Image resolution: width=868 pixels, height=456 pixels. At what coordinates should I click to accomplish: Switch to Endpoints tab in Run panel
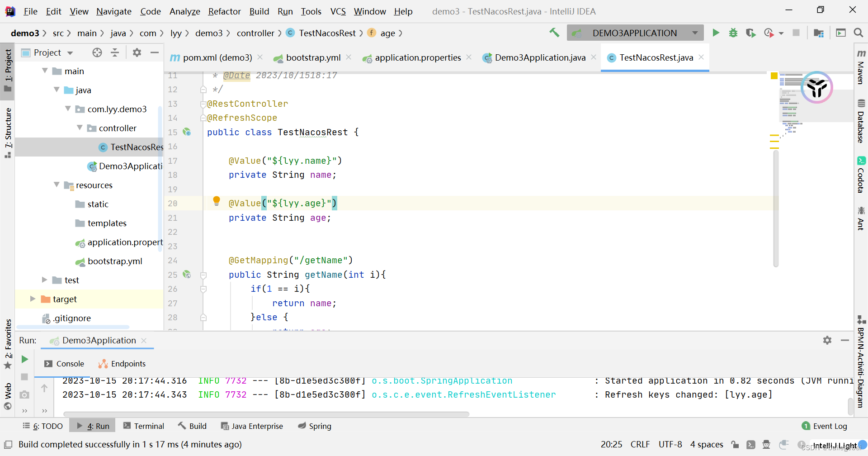pos(122,364)
